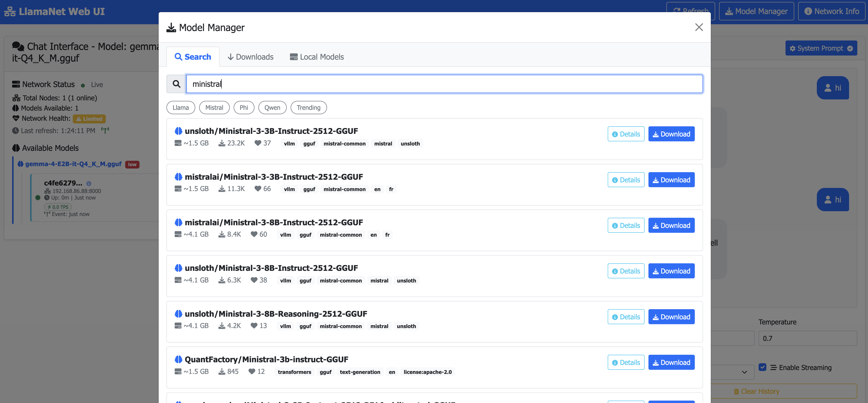Click the chat bubbles icon in Chat Interface header
This screenshot has height=403, width=868.
coord(18,47)
